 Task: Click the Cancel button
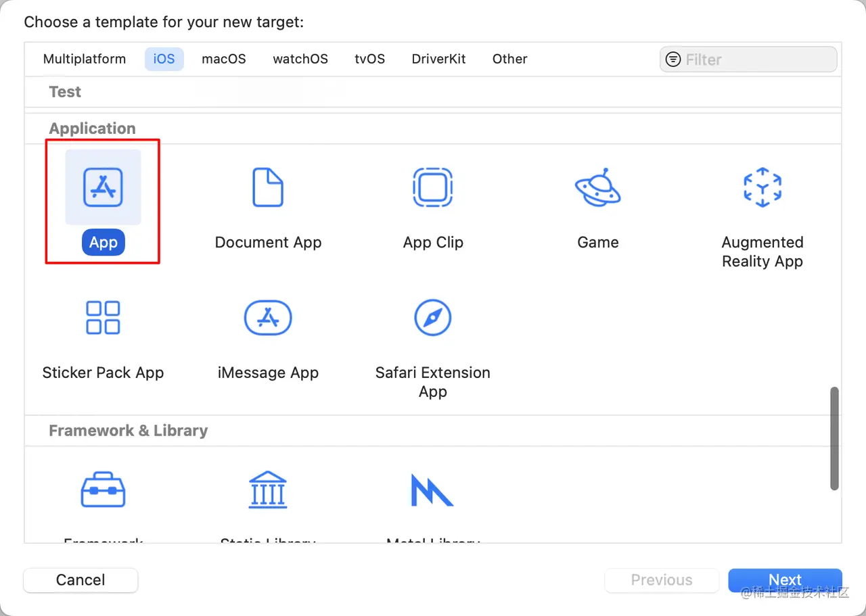pos(81,580)
